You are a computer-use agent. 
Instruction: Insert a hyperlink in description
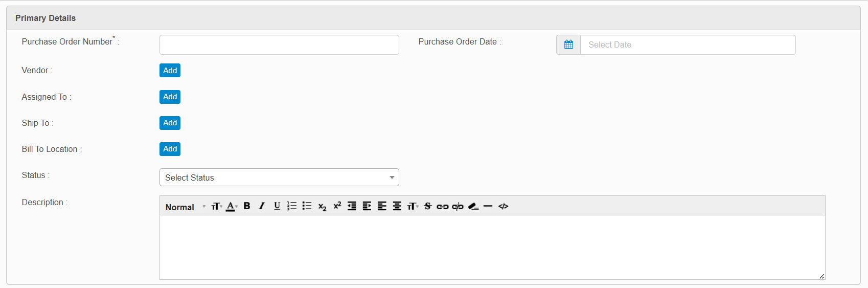(x=443, y=207)
